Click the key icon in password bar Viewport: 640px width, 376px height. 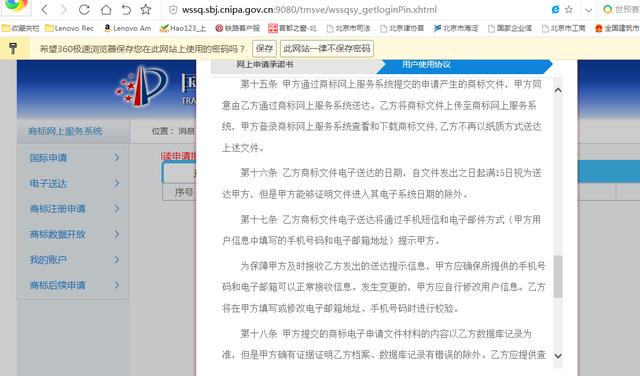[13, 49]
